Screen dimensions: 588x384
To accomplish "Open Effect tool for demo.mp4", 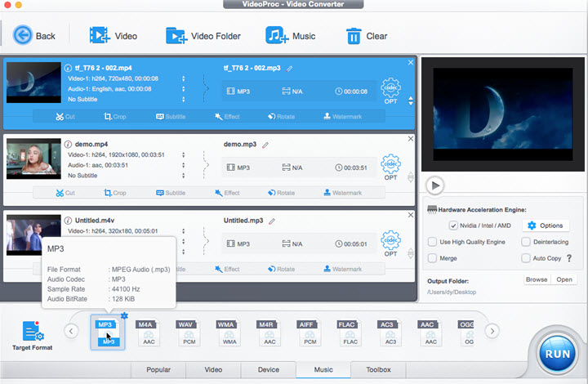I will (227, 193).
